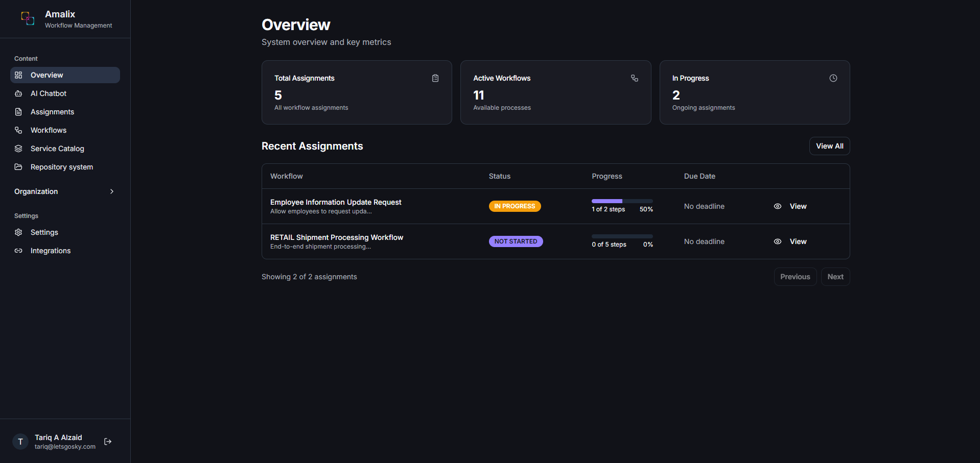Click the clipboard icon on Total Assignments card
Image resolution: width=980 pixels, height=463 pixels.
pos(435,78)
